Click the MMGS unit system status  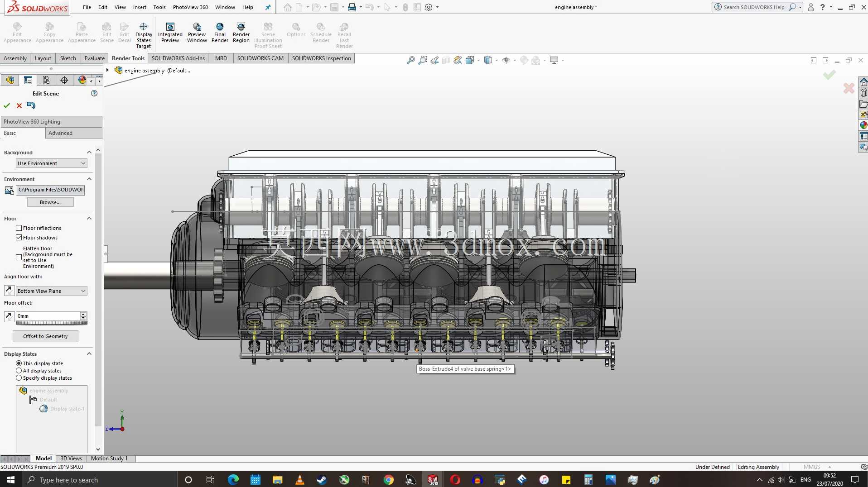[x=811, y=467]
